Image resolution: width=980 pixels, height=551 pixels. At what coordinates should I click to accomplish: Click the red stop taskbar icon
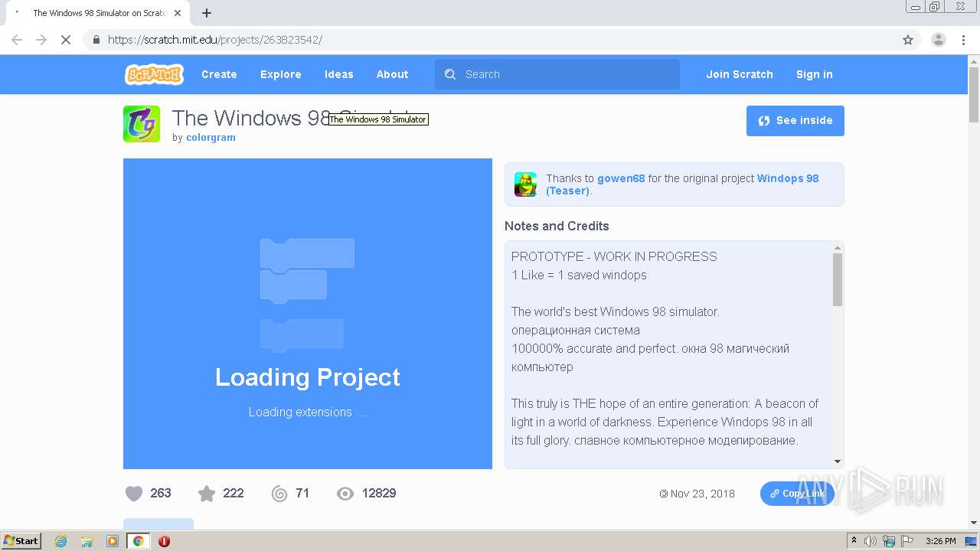[164, 541]
